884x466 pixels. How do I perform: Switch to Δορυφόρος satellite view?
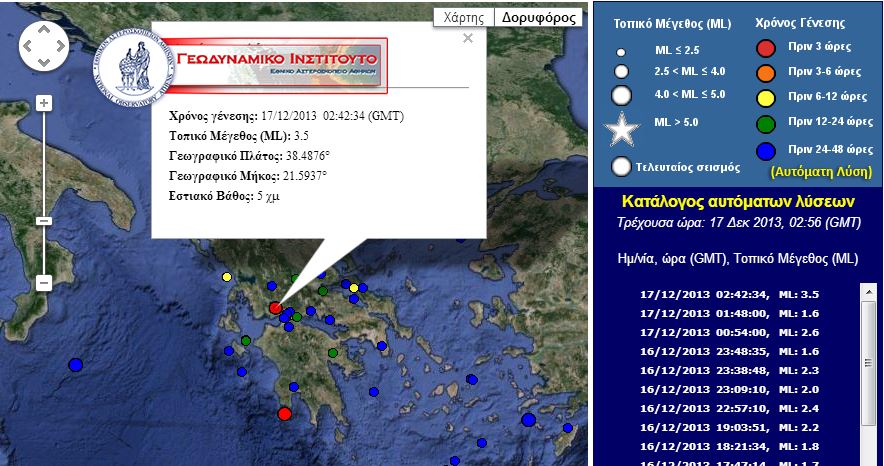539,17
